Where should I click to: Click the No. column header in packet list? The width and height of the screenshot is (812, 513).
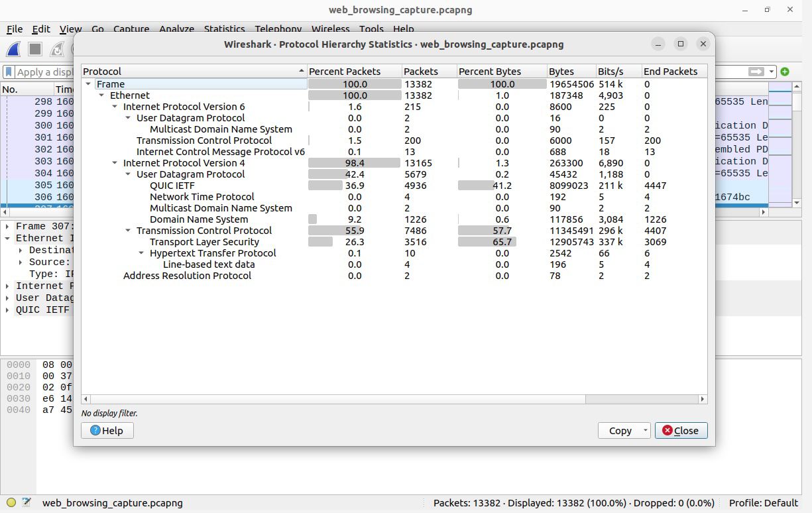(27, 89)
